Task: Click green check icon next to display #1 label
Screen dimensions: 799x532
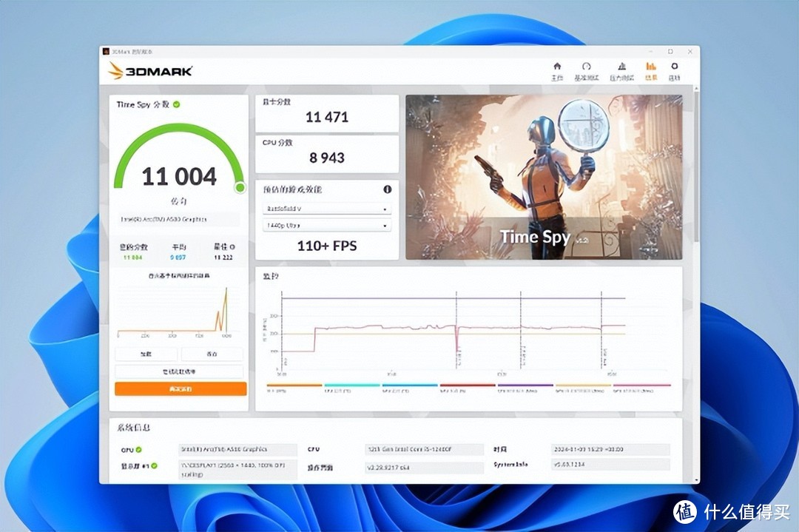Action: (155, 465)
